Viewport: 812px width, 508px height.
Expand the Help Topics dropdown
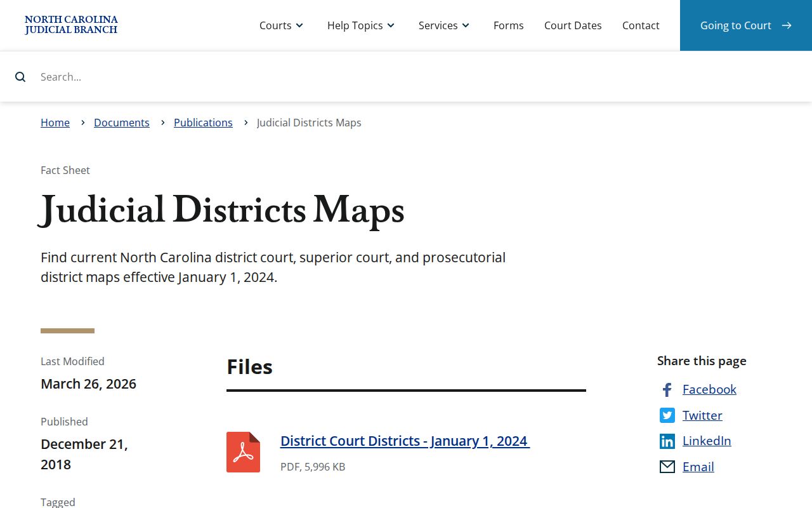click(x=361, y=25)
